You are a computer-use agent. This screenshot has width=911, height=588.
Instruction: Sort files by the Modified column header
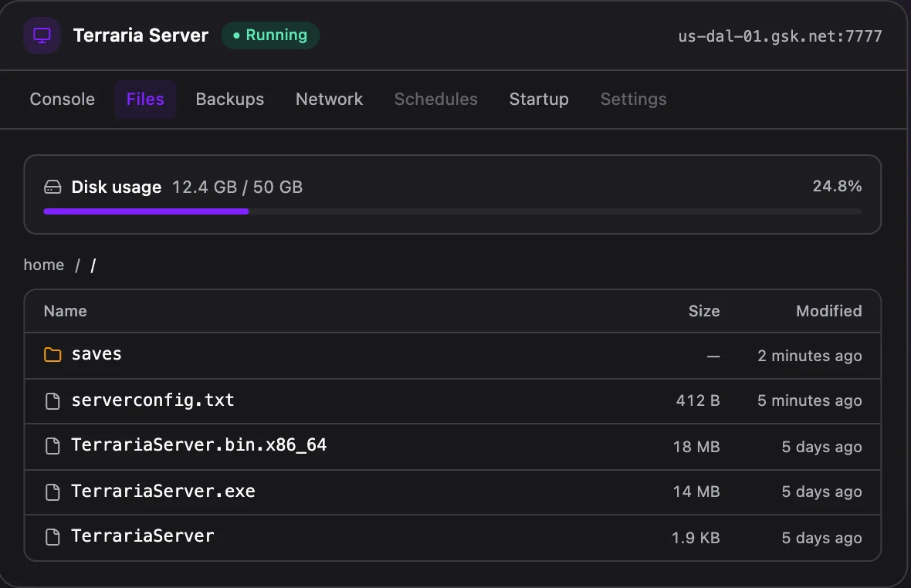pyautogui.click(x=828, y=311)
